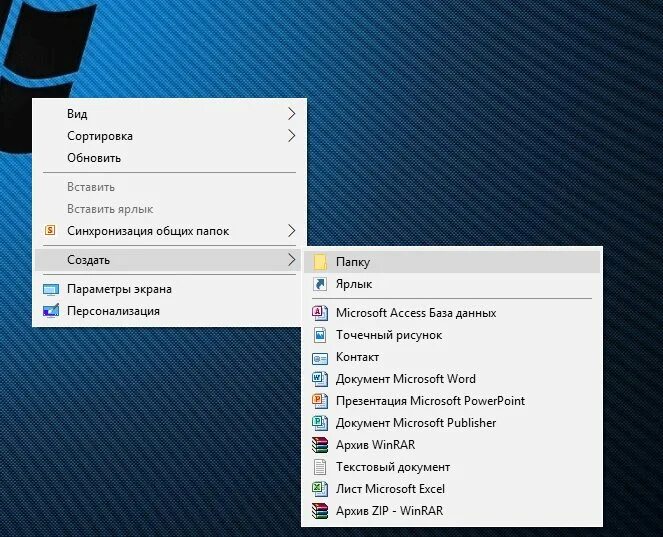
Task: Click the orange S icon for folder sync
Action: click(x=50, y=230)
